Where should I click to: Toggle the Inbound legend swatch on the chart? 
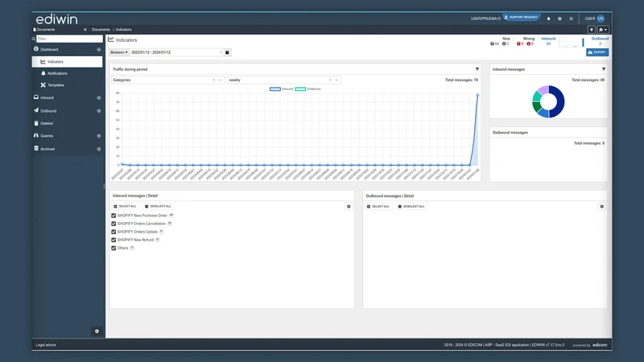[275, 89]
